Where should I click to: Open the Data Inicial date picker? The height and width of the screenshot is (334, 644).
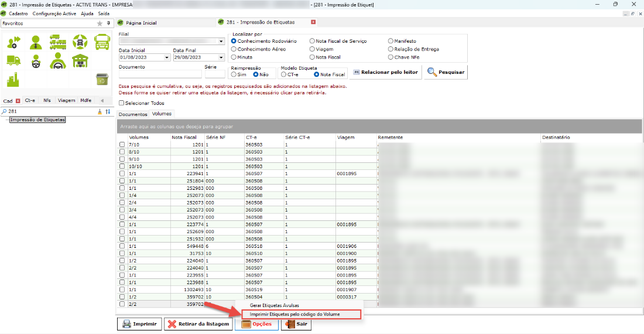click(167, 57)
